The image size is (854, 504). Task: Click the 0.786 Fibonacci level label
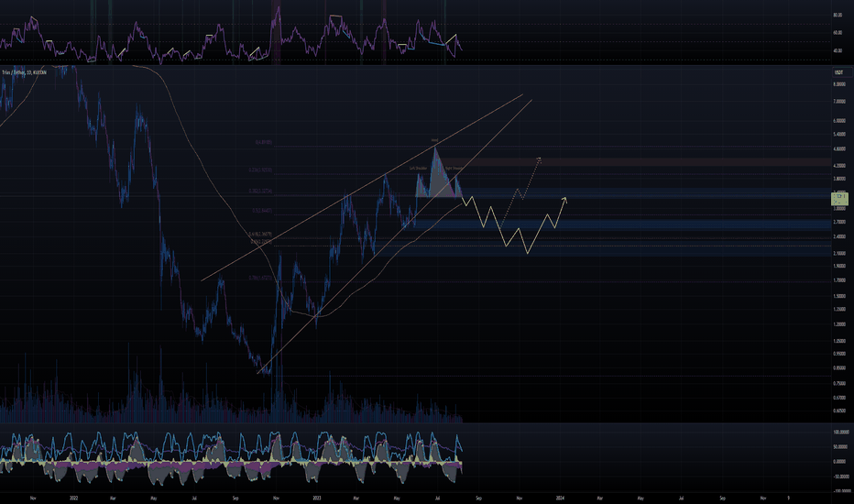click(x=261, y=278)
